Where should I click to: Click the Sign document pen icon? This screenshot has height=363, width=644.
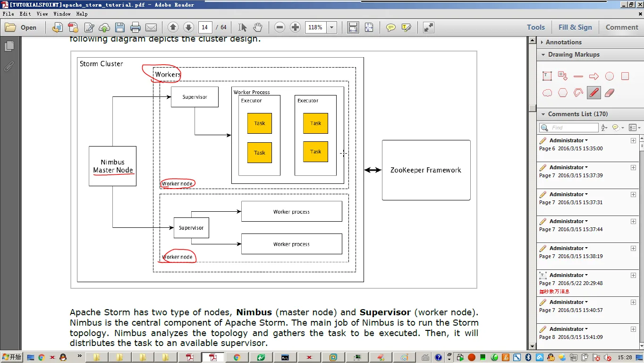[89, 27]
